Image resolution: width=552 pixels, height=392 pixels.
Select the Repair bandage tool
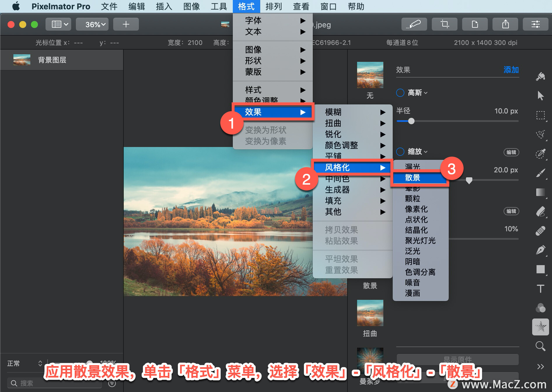coord(540,231)
